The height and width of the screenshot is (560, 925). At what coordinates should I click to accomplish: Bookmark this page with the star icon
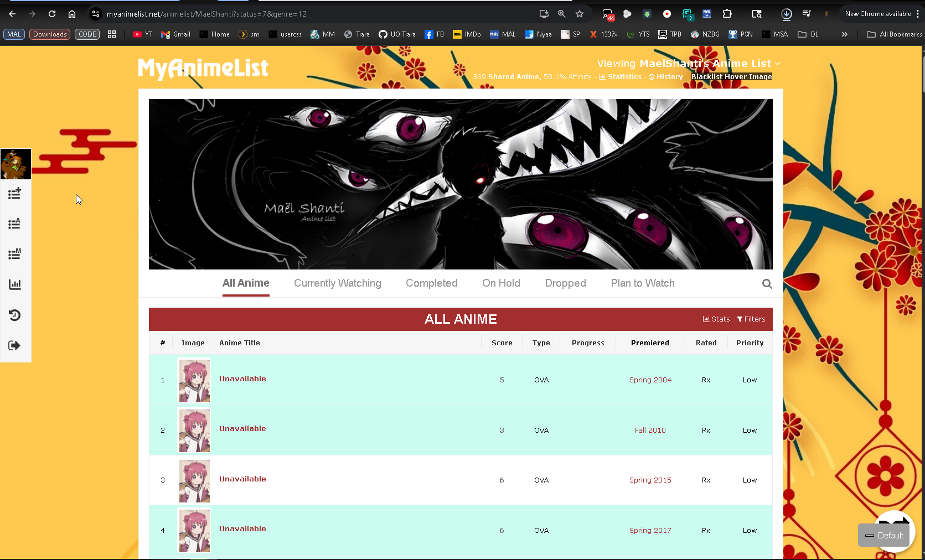coord(580,14)
